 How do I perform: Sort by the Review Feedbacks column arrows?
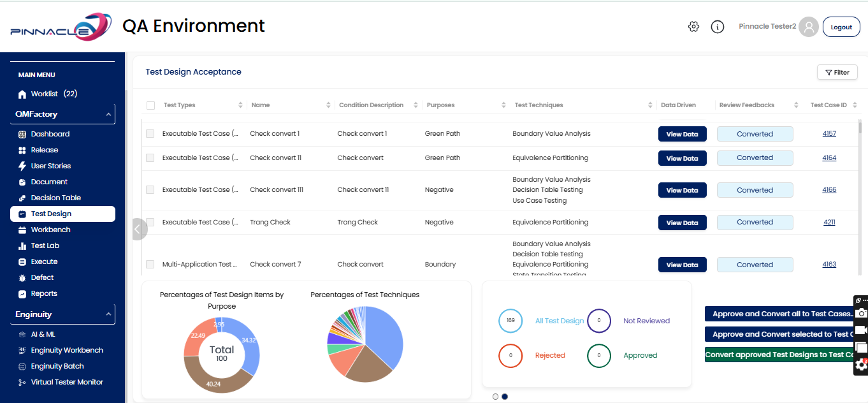coord(797,105)
